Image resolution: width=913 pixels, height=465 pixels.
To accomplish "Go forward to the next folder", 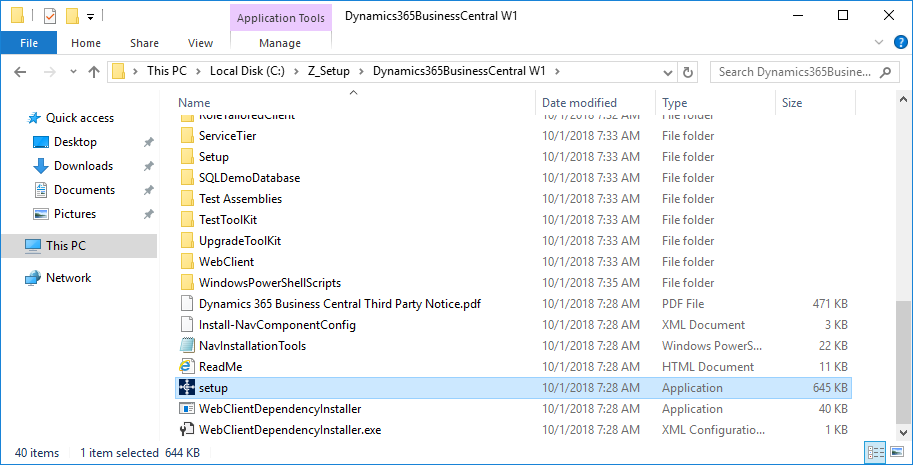I will [x=49, y=72].
